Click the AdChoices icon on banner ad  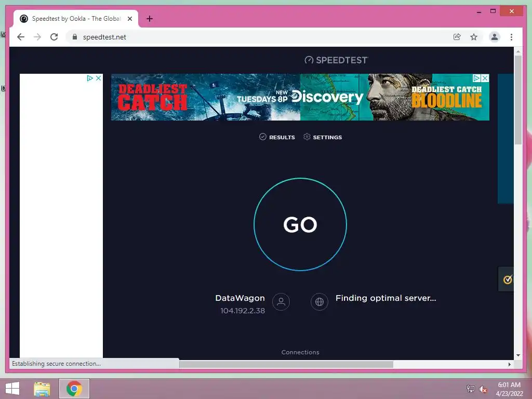[x=476, y=78]
